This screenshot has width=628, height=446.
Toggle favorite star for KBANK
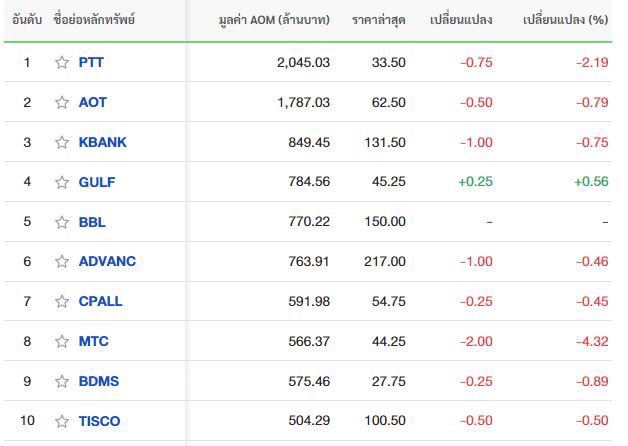(62, 142)
